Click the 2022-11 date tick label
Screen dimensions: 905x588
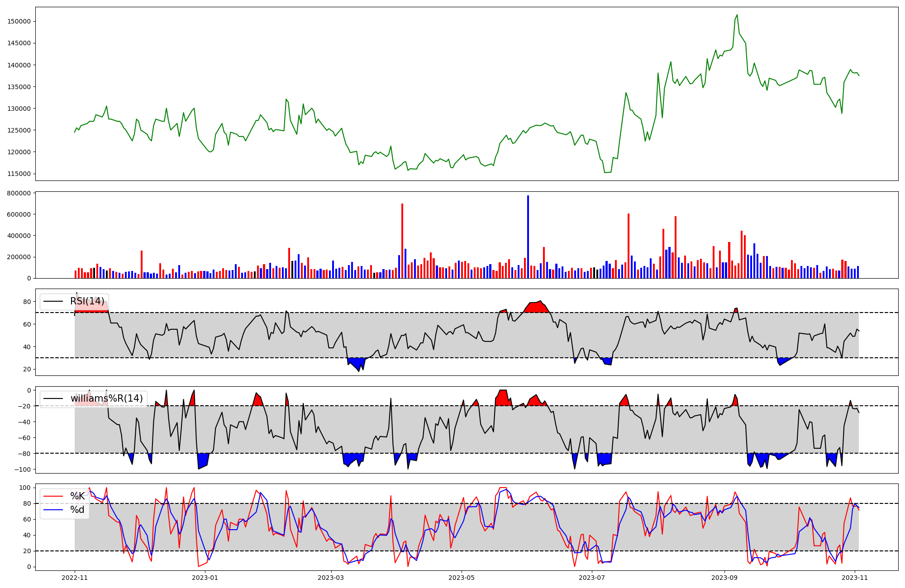point(75,578)
